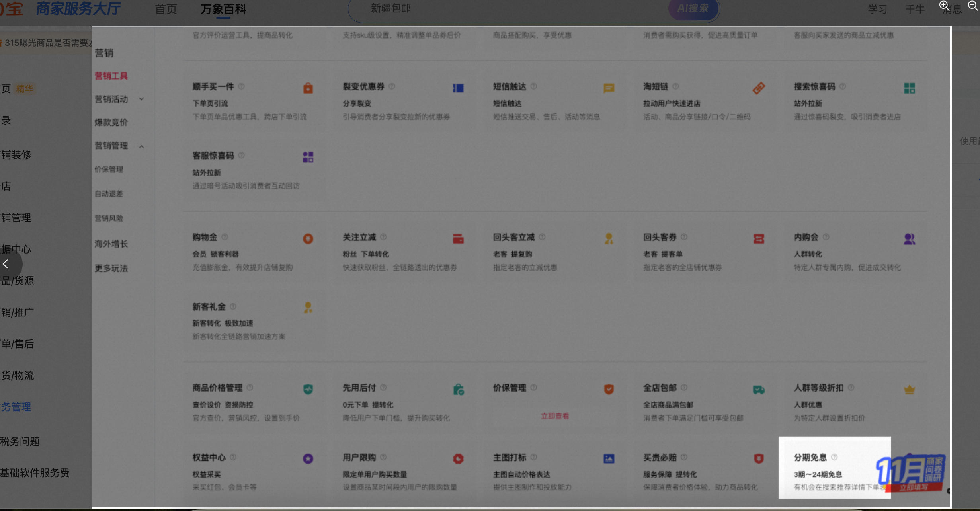This screenshot has height=511, width=980.
Task: Open 价保管理 sidebar sub-item
Action: click(x=109, y=170)
